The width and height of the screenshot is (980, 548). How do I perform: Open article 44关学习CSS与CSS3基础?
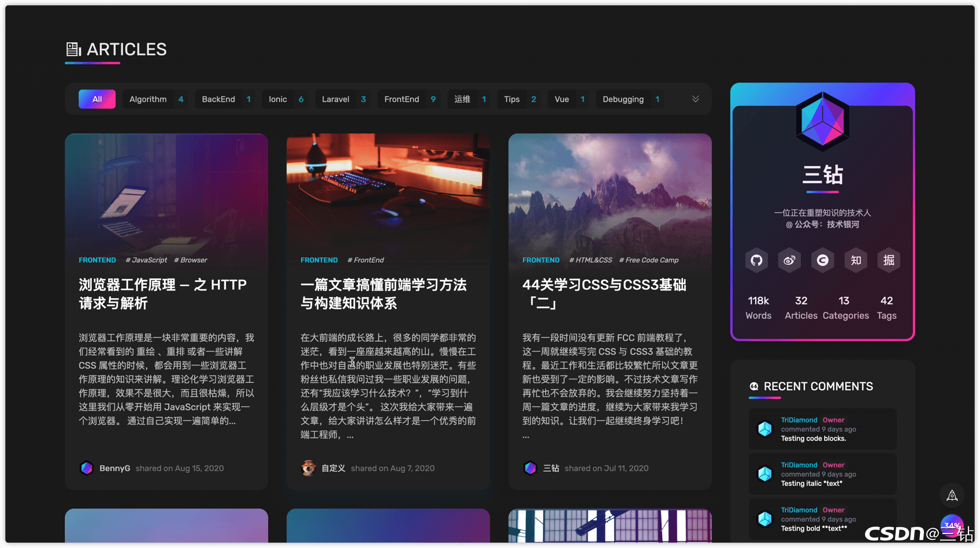pos(604,294)
